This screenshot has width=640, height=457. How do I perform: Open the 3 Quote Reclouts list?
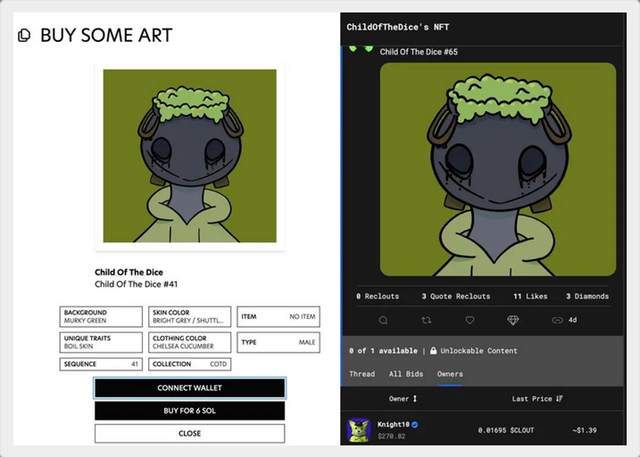click(455, 296)
